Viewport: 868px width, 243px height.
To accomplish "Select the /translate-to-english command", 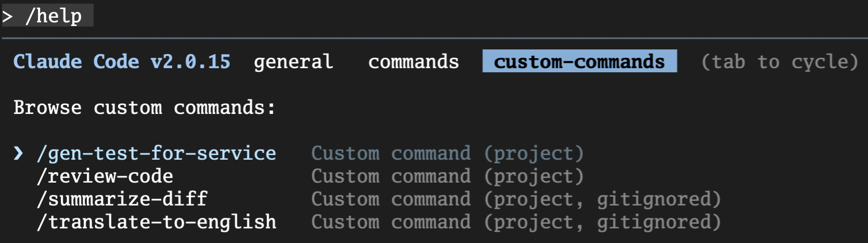I will (x=157, y=222).
